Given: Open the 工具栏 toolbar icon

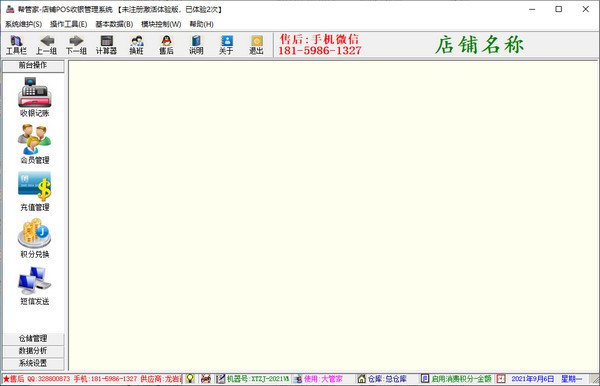Looking at the screenshot, I should pos(16,45).
